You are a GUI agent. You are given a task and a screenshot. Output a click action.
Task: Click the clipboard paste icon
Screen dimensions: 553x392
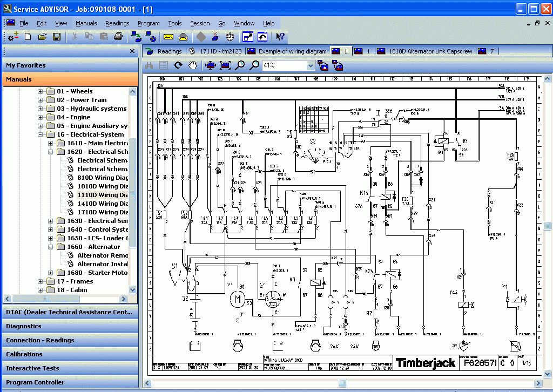104,36
